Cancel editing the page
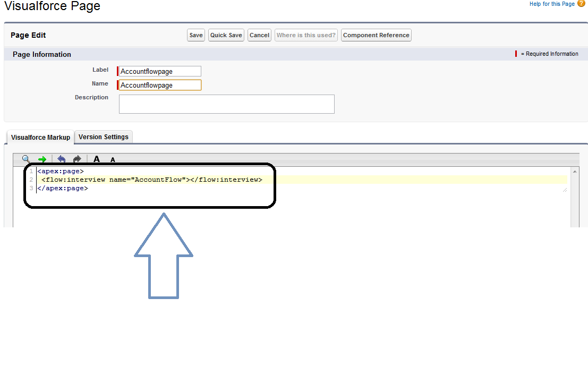 259,35
